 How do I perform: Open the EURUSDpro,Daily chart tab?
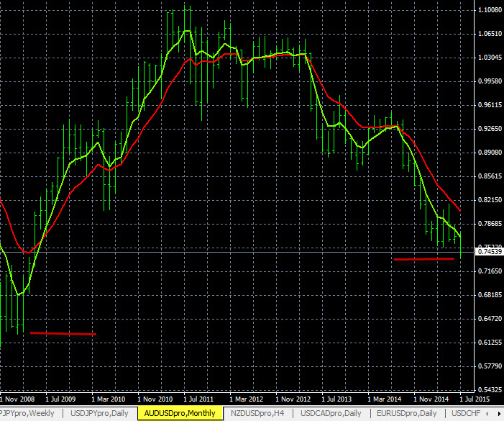407,414
